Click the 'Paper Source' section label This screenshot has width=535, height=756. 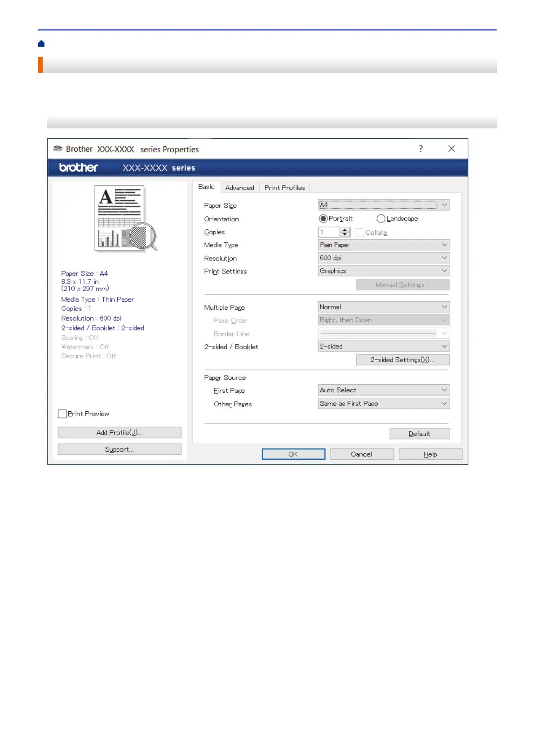[x=225, y=378]
